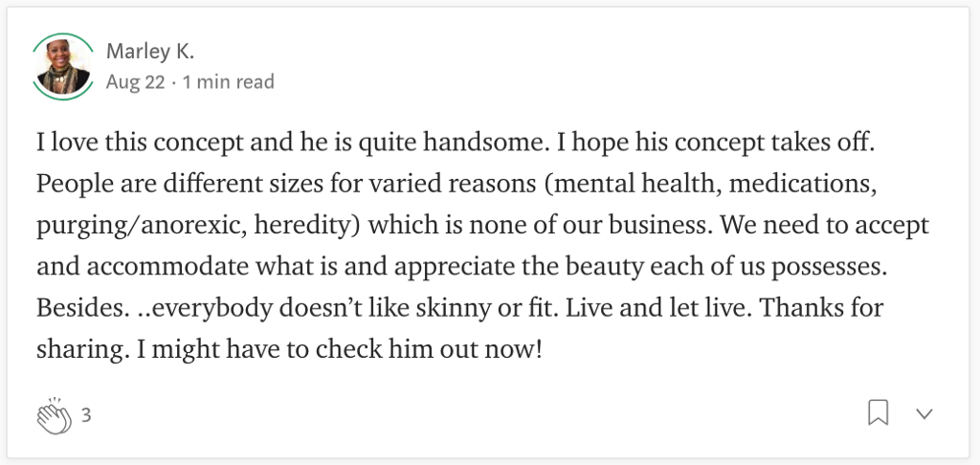
Task: Open the more options chevron menu
Action: [924, 413]
